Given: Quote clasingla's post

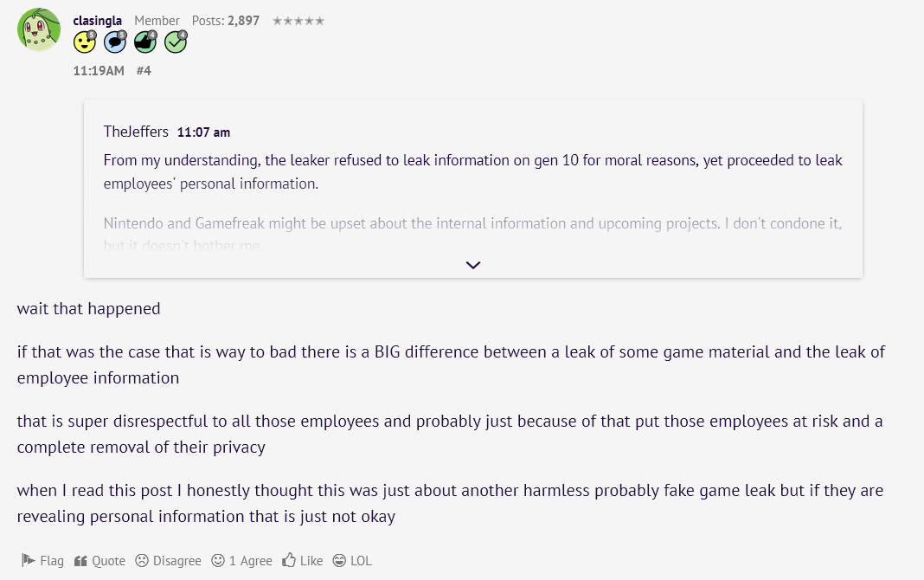Looking at the screenshot, I should 99,561.
